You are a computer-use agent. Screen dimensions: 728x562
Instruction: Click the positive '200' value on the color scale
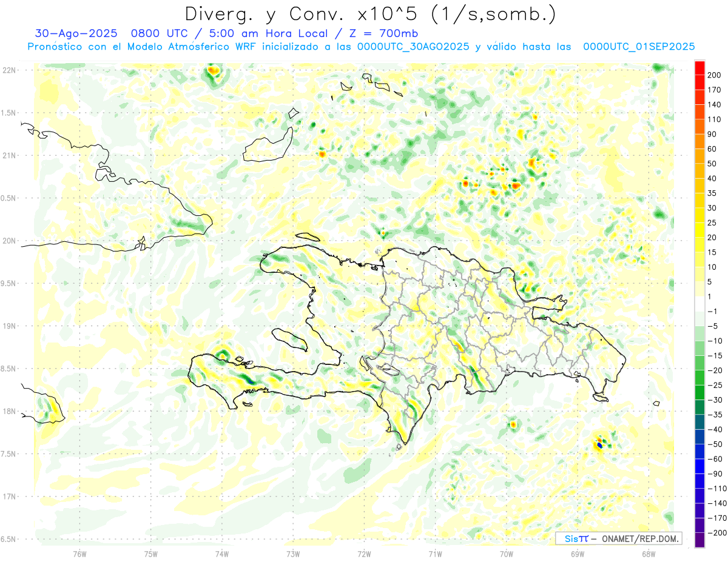715,75
